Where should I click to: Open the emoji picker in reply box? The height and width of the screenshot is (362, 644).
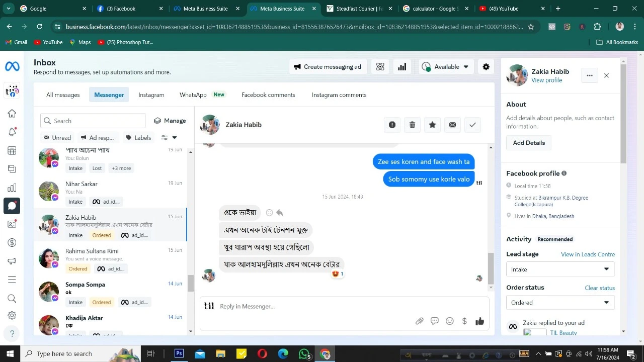(450, 321)
